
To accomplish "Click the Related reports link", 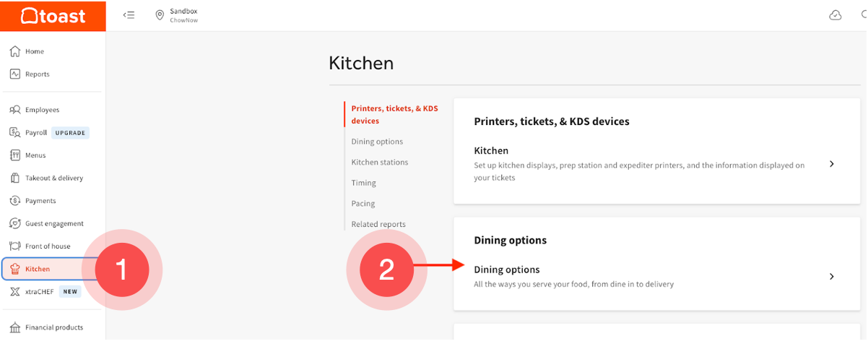I will [378, 224].
